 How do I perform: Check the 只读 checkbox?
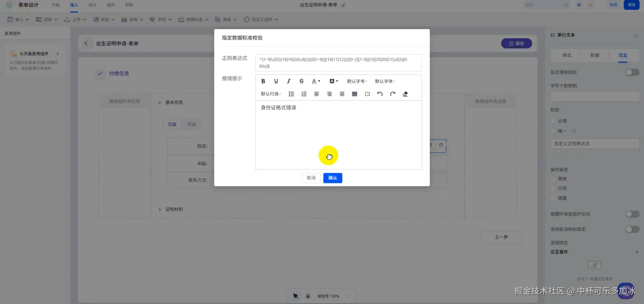pos(553,188)
